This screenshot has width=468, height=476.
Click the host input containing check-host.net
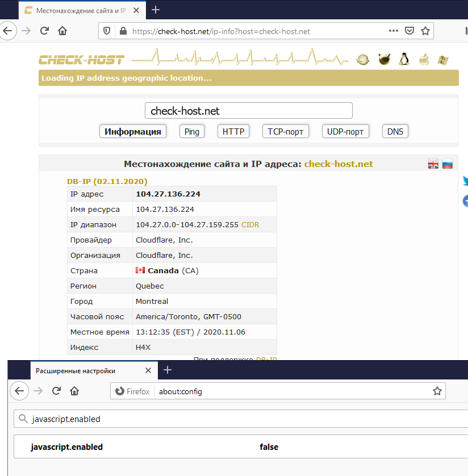pyautogui.click(x=248, y=111)
